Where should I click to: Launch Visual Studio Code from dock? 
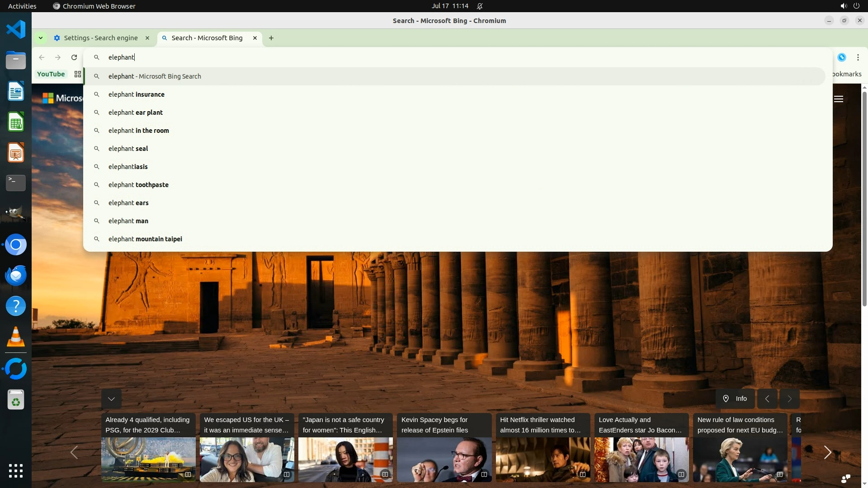click(16, 30)
